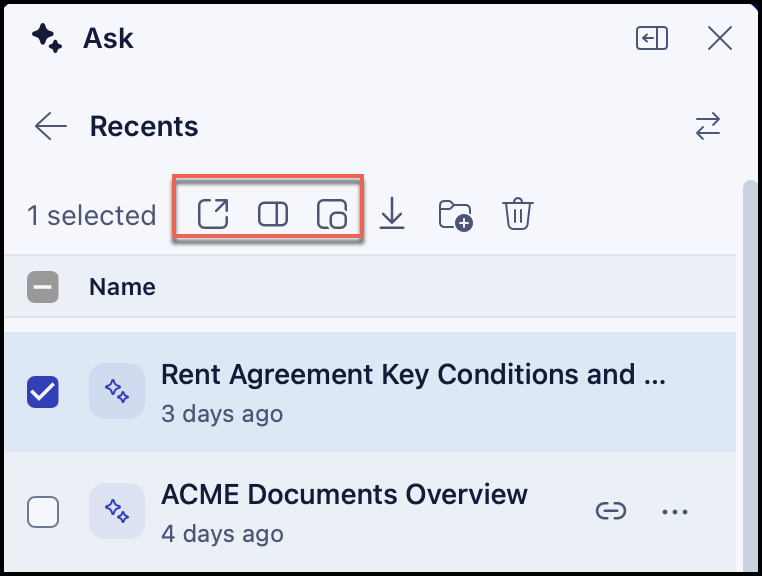Dock the panel using the sidebar collapse icon
Viewport: 762px width, 576px height.
(x=652, y=38)
